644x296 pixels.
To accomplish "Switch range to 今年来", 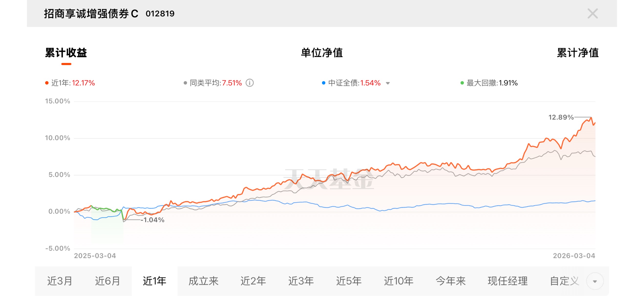I will (451, 281).
